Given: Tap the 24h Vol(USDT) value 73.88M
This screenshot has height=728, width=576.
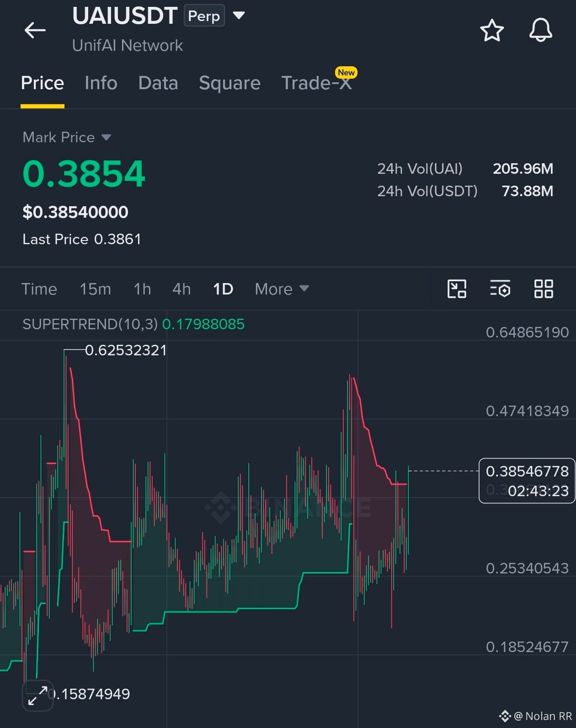Looking at the screenshot, I should point(528,191).
